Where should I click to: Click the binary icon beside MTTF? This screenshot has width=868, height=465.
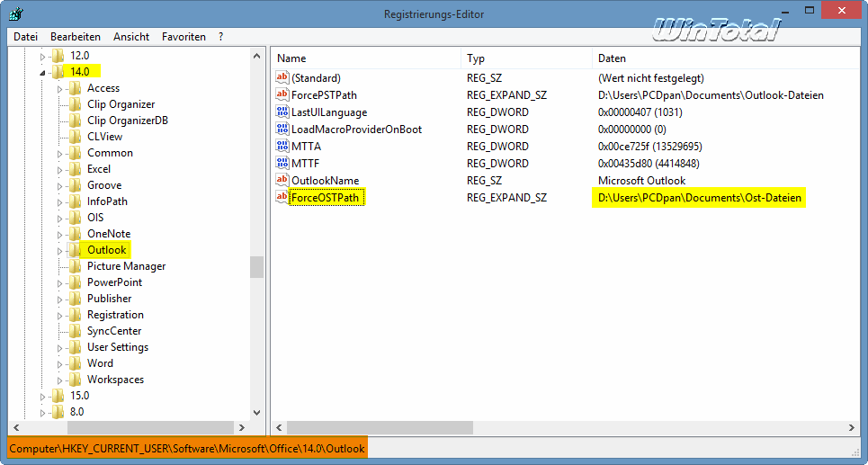pyautogui.click(x=282, y=164)
